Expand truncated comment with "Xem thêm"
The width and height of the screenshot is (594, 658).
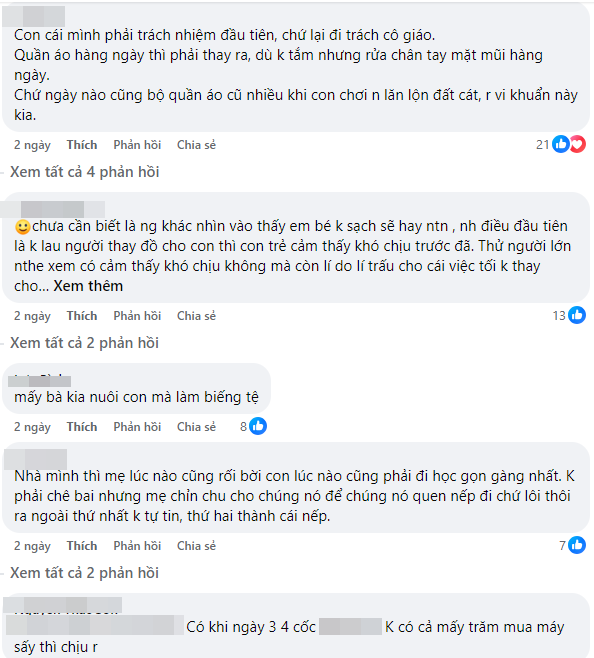coord(88,286)
